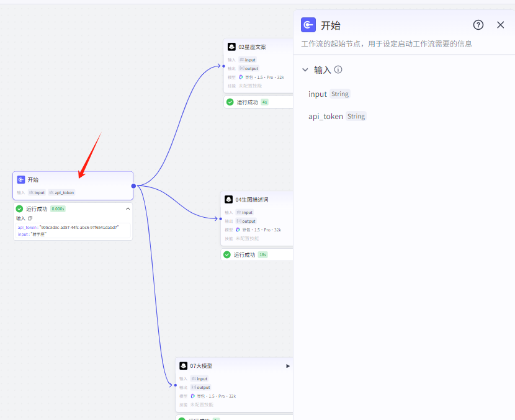Screen dimensions: 515x420
Task: Click the 02星座文案 input connection port
Action: point(223,66)
